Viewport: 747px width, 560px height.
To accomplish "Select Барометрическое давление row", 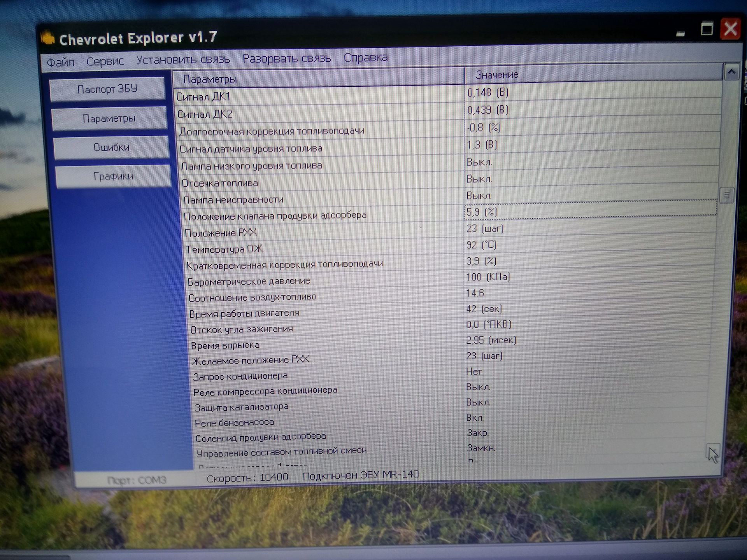I will (450, 279).
